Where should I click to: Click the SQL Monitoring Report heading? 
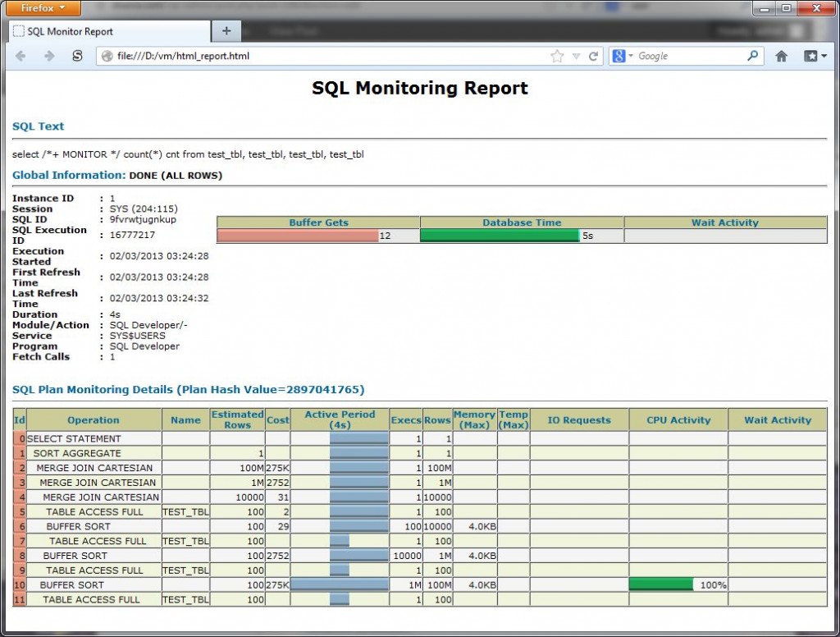pos(420,88)
